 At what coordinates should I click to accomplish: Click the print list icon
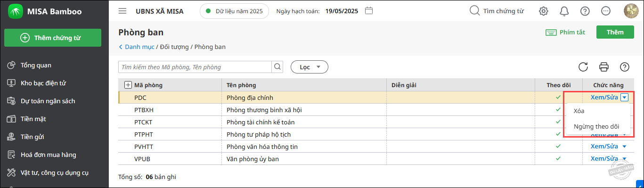click(604, 67)
